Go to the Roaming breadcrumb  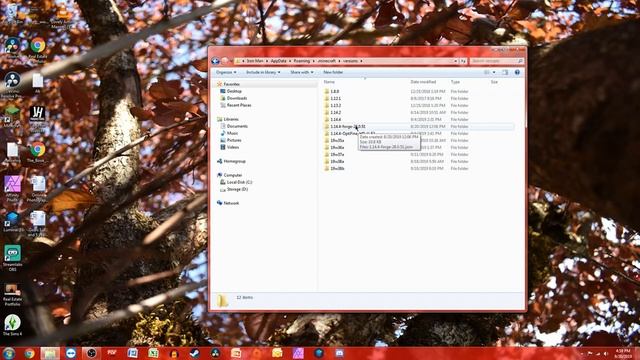click(302, 61)
